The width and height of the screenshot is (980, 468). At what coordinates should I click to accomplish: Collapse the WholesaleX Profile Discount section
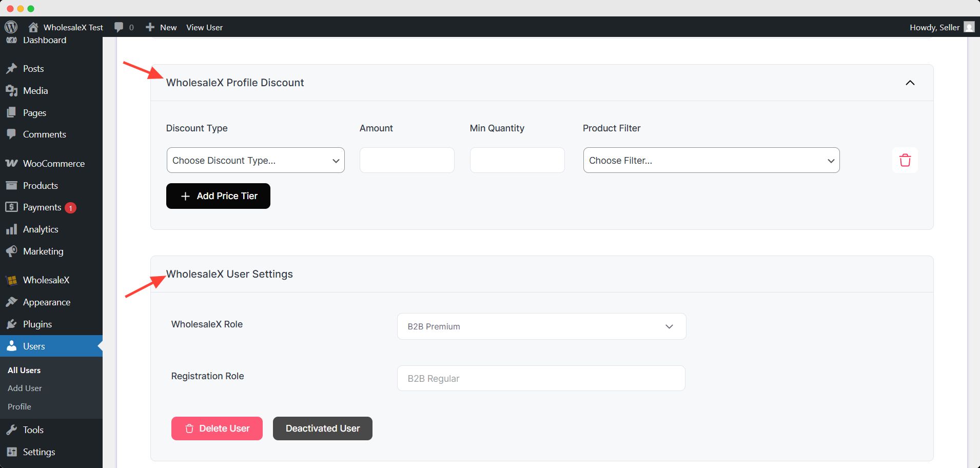pyautogui.click(x=910, y=83)
